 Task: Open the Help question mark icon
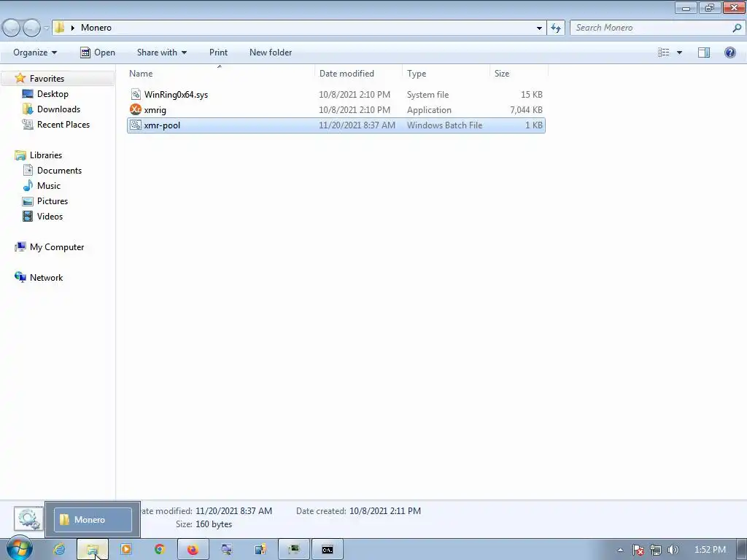(x=729, y=52)
